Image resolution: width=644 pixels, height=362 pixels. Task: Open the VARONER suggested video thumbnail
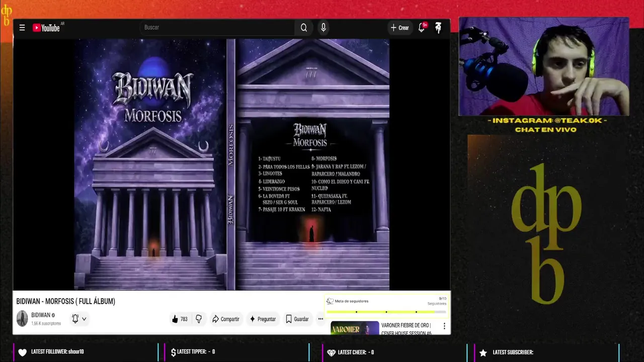click(x=355, y=328)
